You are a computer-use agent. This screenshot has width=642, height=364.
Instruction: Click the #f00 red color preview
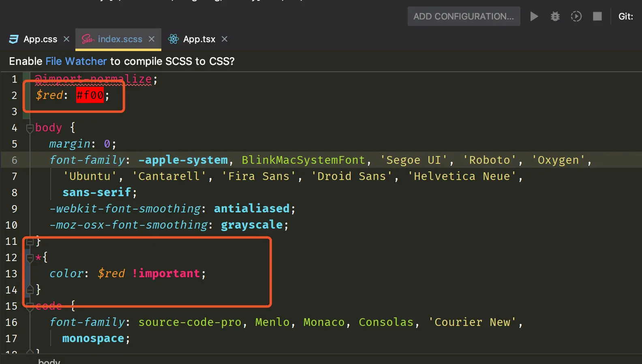pos(90,95)
